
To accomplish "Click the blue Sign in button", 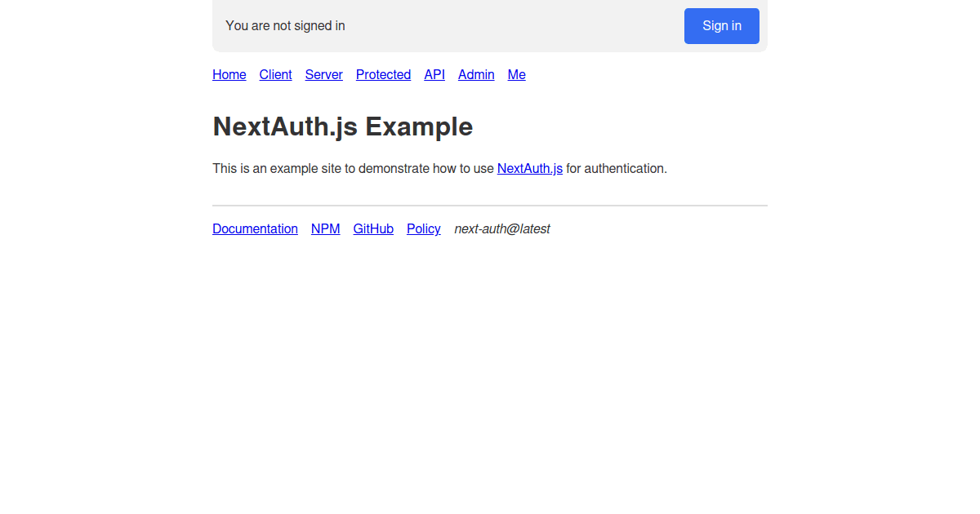I will pos(722,26).
